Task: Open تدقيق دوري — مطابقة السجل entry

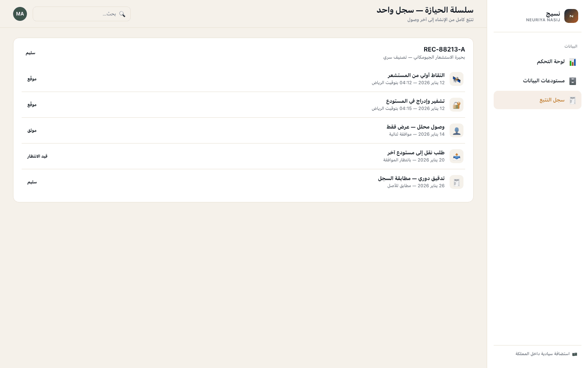Action: tap(243, 182)
